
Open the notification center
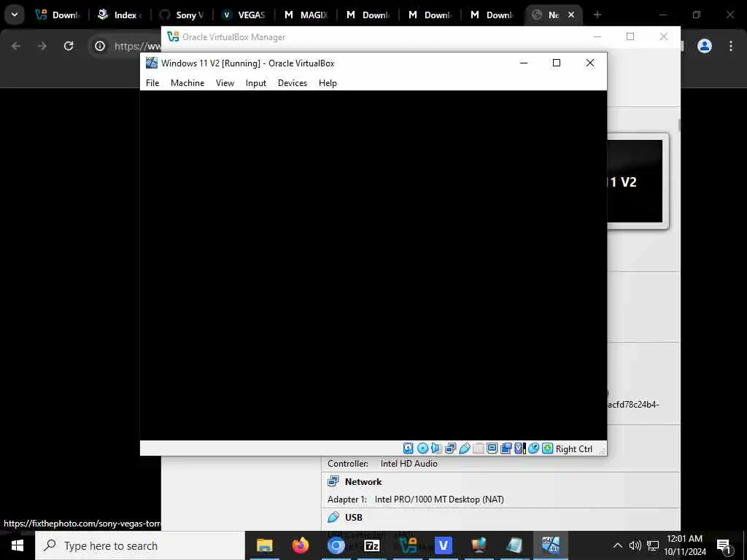click(x=724, y=546)
